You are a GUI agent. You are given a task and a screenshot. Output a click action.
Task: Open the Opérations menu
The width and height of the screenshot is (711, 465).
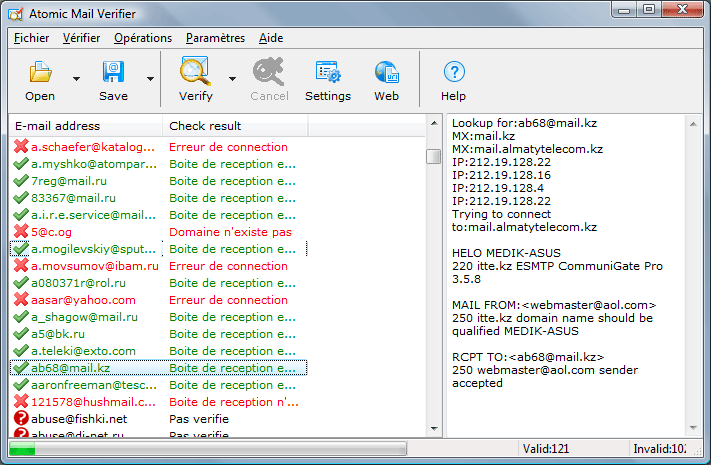click(x=143, y=38)
